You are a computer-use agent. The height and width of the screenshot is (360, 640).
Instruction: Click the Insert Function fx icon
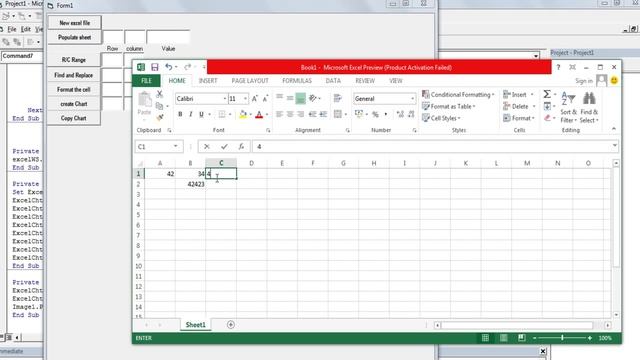click(x=241, y=147)
